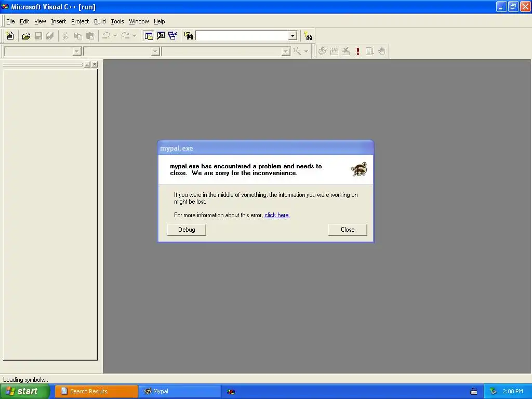Click Debug in the mypal.exe dialog

coord(187,230)
